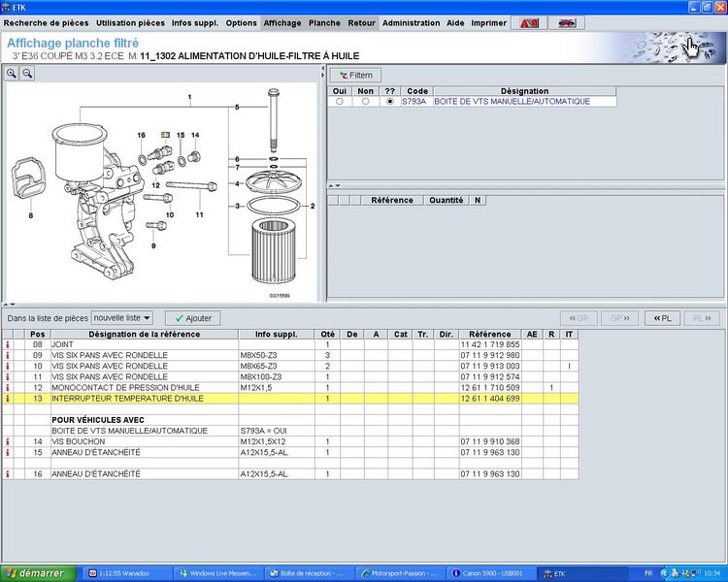
Task: Switch to Motorsport-Passion taskbar item
Action: coord(398,573)
